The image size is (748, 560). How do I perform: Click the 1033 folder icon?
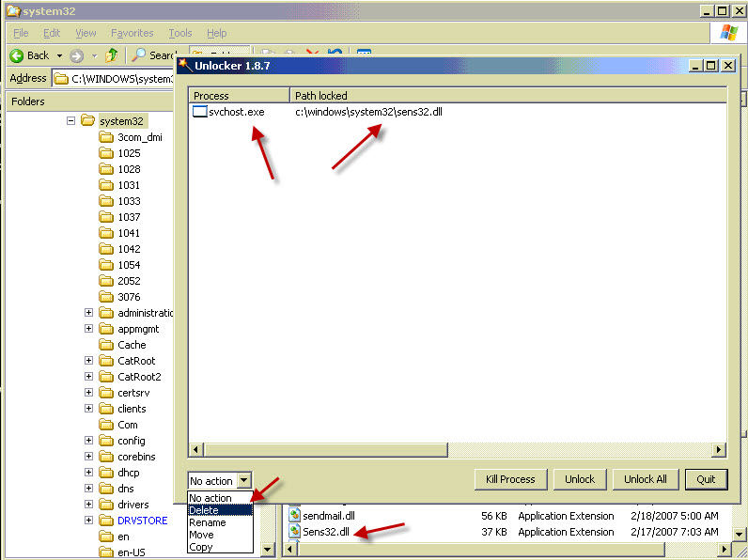[106, 201]
